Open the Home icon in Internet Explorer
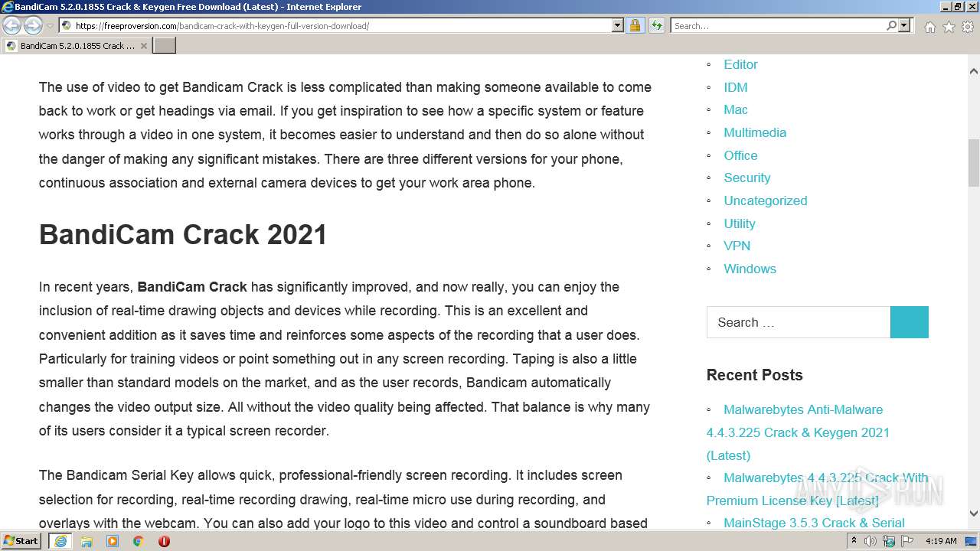This screenshot has width=980, height=551. 929,27
